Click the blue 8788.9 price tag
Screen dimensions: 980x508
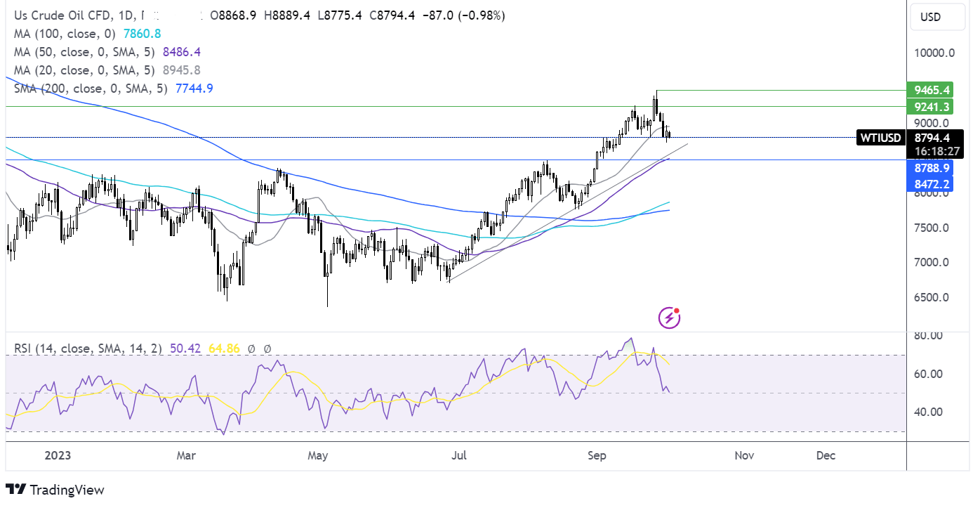[x=929, y=169]
